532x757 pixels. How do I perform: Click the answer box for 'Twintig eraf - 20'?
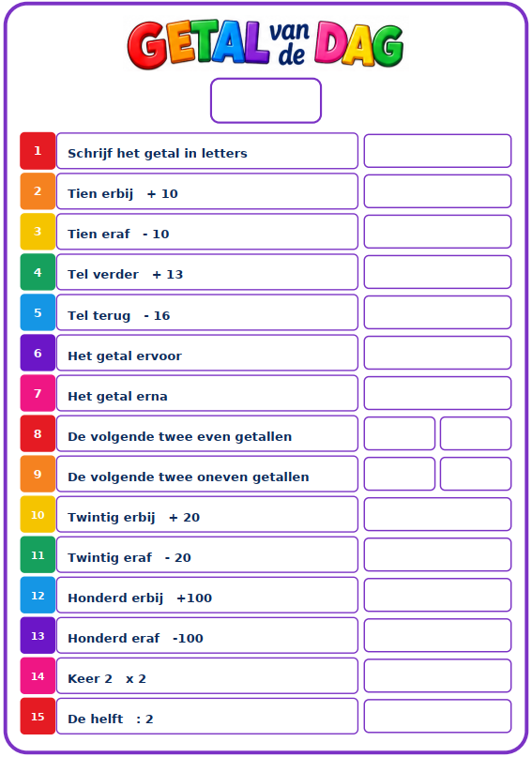click(437, 554)
